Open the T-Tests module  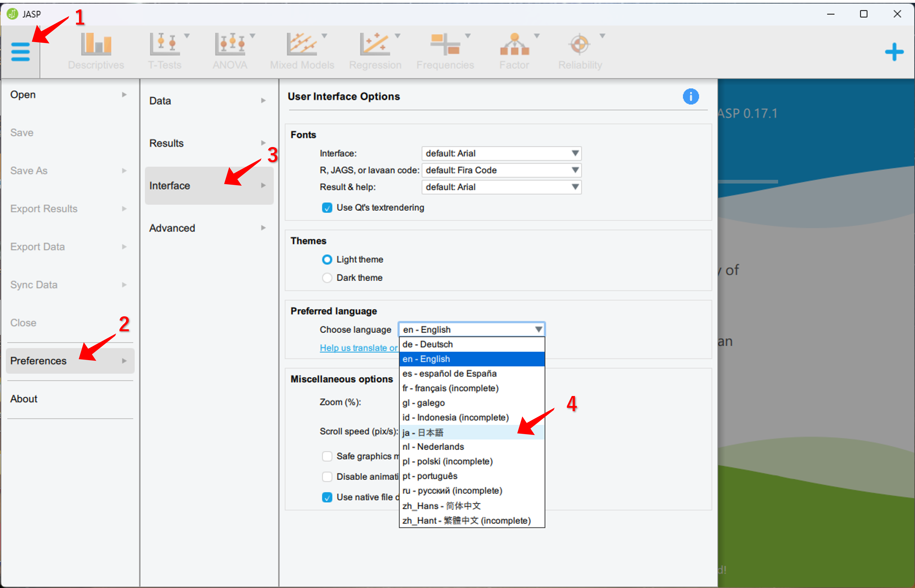(x=165, y=52)
